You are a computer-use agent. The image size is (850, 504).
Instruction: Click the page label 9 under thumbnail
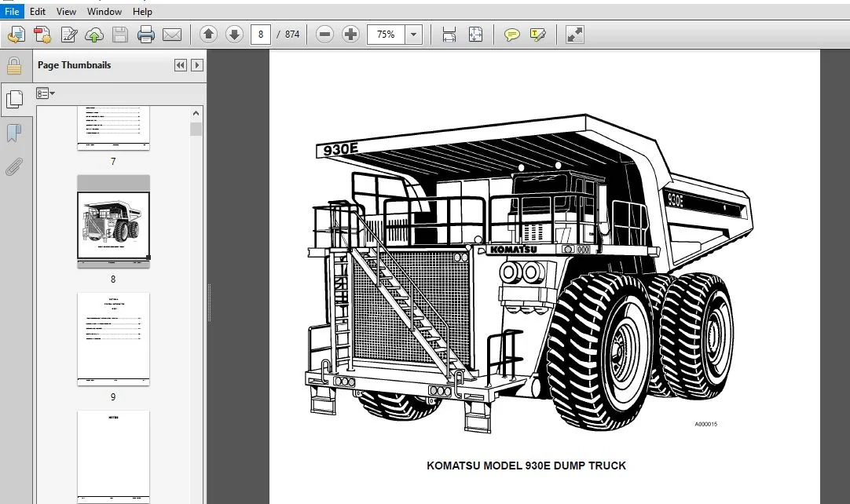pyautogui.click(x=113, y=396)
